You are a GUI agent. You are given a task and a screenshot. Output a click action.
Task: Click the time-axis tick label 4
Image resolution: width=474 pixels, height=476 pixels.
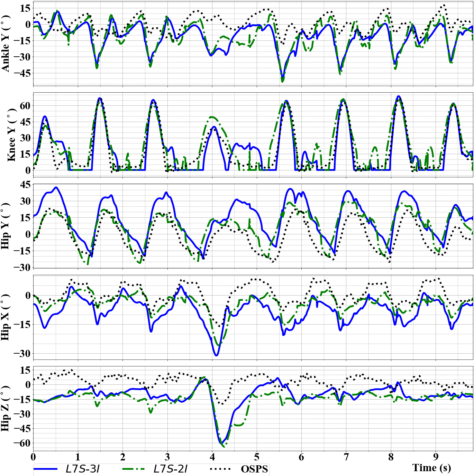coord(212,457)
